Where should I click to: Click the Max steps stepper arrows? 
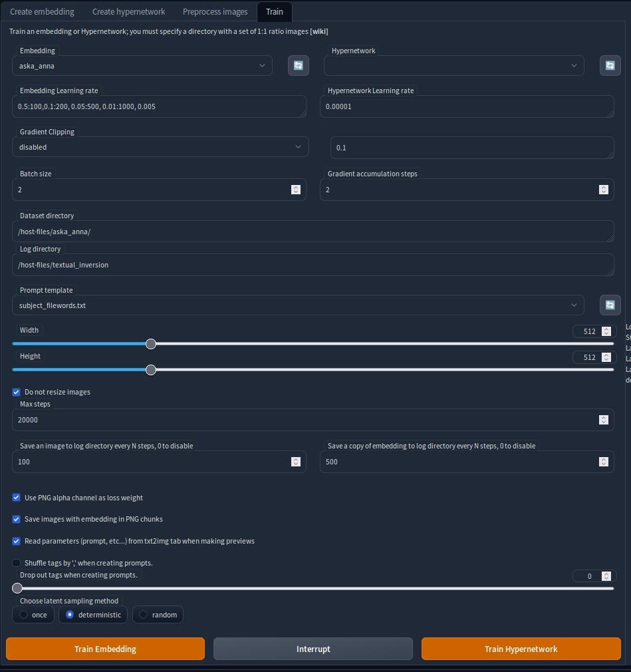point(604,420)
